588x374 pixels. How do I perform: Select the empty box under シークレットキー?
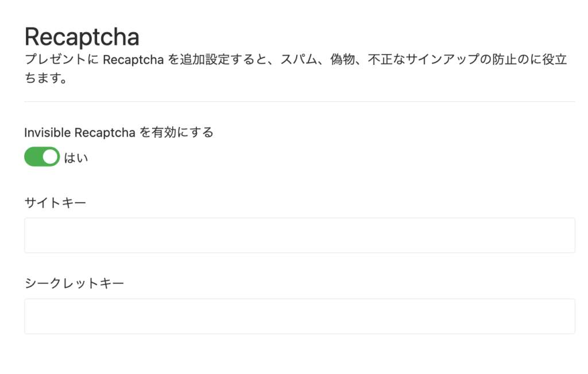[x=300, y=316]
